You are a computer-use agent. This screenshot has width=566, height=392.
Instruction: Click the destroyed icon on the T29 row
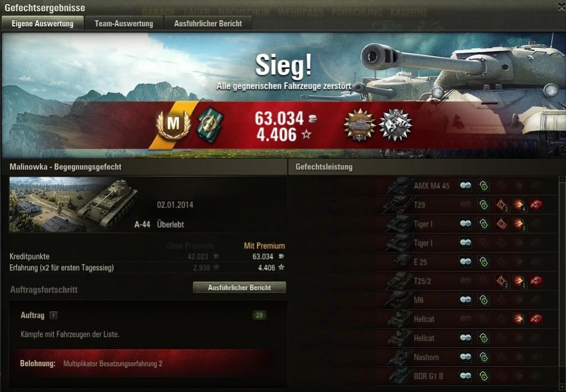[x=536, y=205]
